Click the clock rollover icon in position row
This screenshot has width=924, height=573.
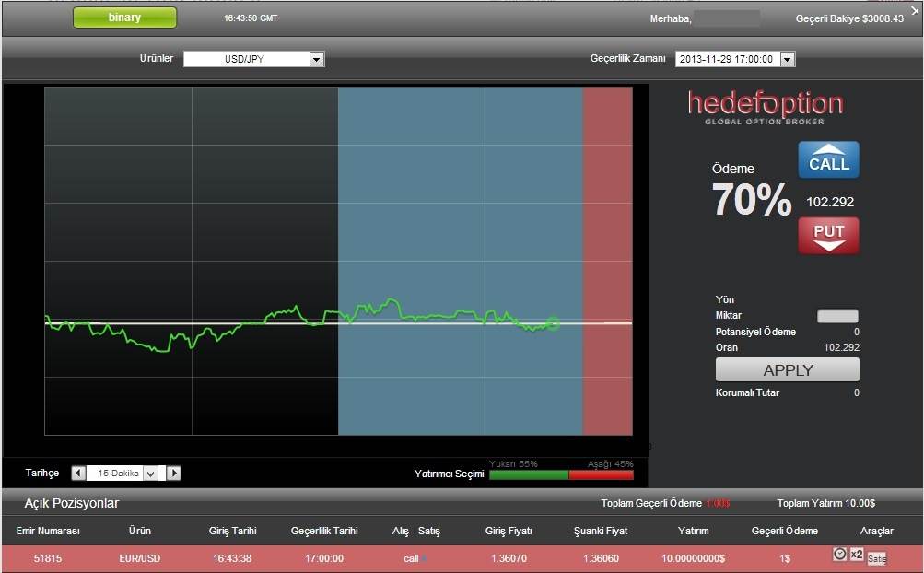point(840,554)
